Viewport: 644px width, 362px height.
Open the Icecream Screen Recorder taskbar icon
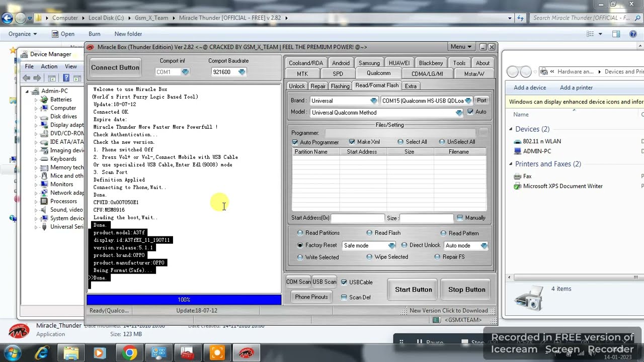(217, 353)
